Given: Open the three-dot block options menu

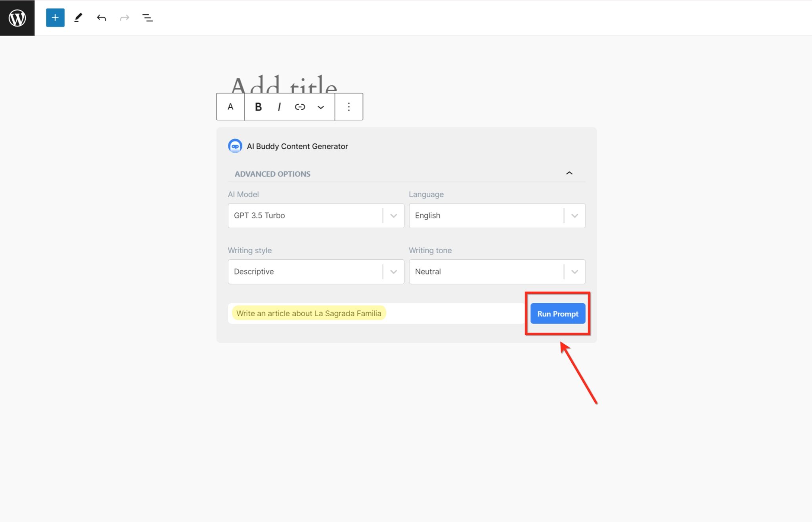Looking at the screenshot, I should (x=349, y=107).
